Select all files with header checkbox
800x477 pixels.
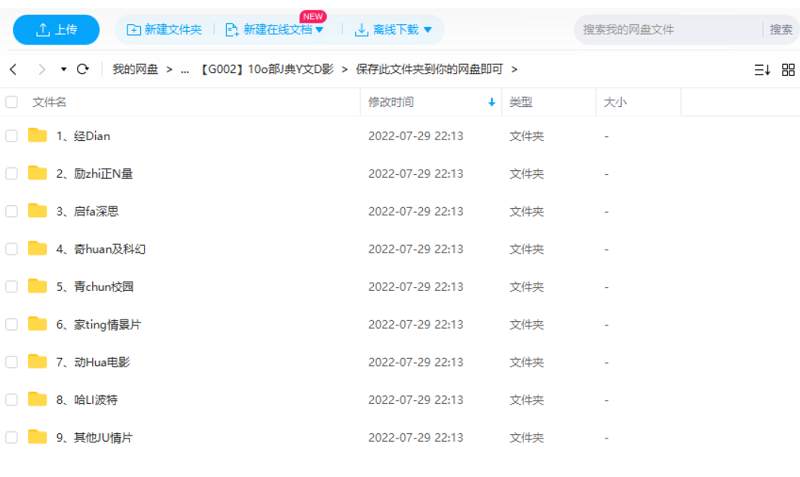click(x=12, y=102)
